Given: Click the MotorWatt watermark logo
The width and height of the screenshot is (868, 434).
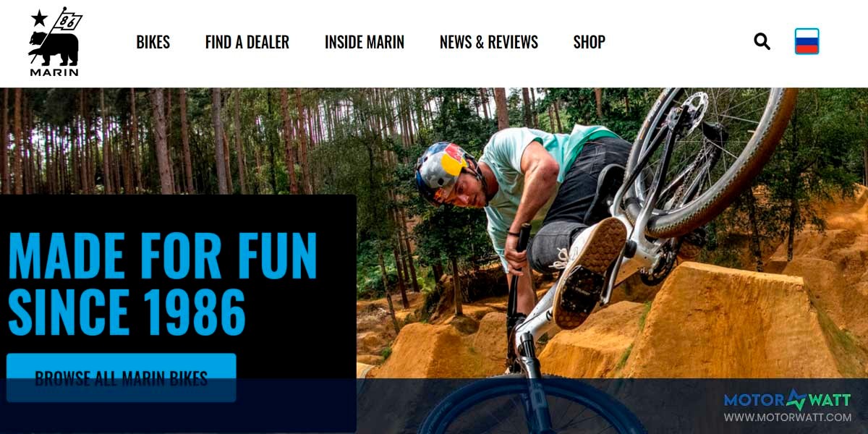Looking at the screenshot, I should [787, 400].
